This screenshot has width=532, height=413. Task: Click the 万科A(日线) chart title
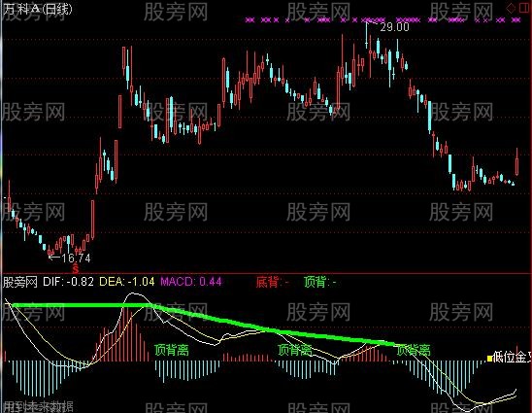click(38, 9)
